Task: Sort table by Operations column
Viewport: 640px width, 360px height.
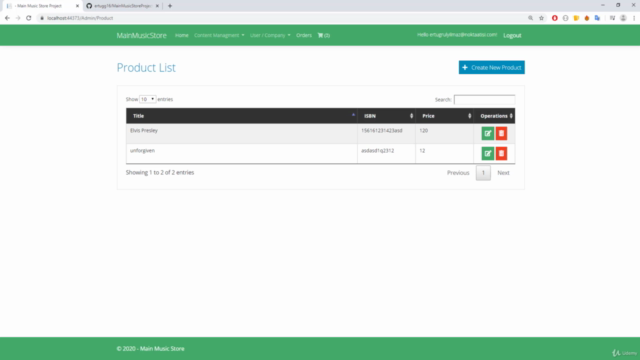Action: [495, 116]
